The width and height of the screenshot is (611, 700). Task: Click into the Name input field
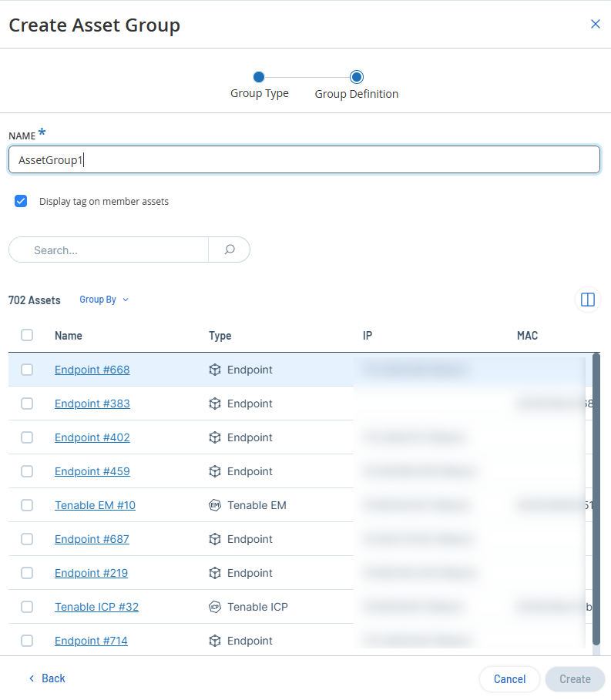point(304,160)
